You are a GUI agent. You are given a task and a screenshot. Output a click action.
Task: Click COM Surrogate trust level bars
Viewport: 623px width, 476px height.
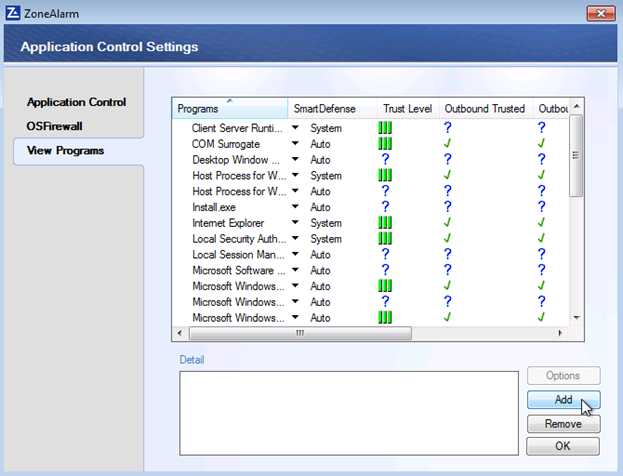[x=385, y=144]
